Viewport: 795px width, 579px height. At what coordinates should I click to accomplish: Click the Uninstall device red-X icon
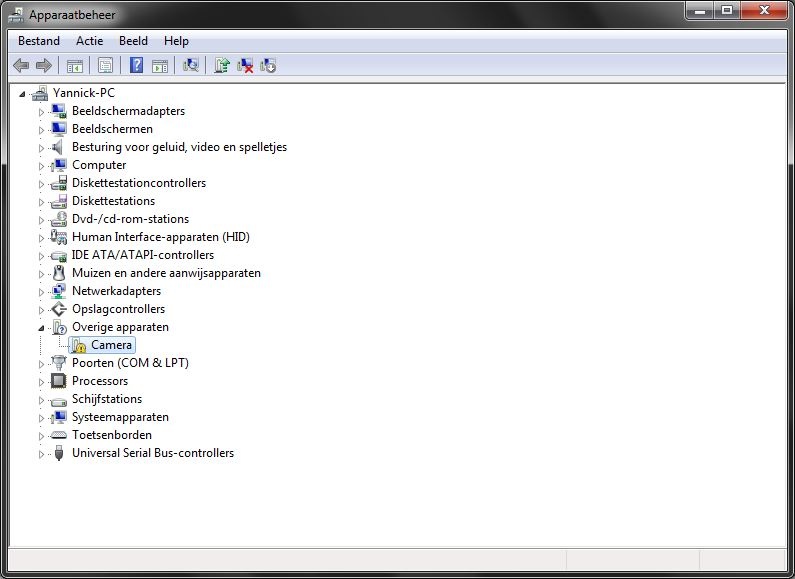click(x=245, y=65)
